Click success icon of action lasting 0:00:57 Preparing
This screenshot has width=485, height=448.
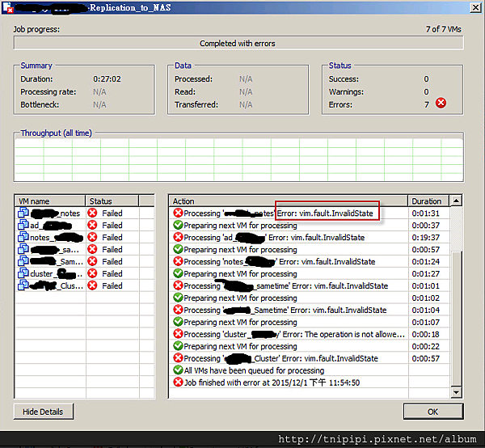point(178,249)
